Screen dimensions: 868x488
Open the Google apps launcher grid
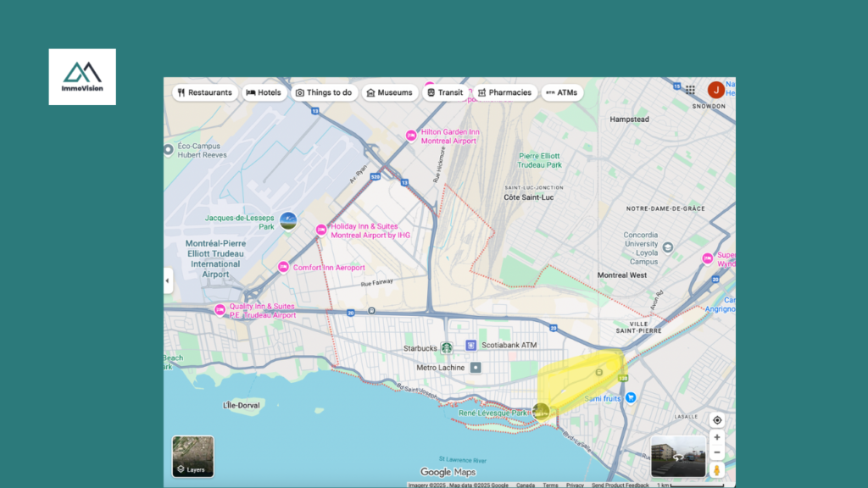click(x=690, y=90)
